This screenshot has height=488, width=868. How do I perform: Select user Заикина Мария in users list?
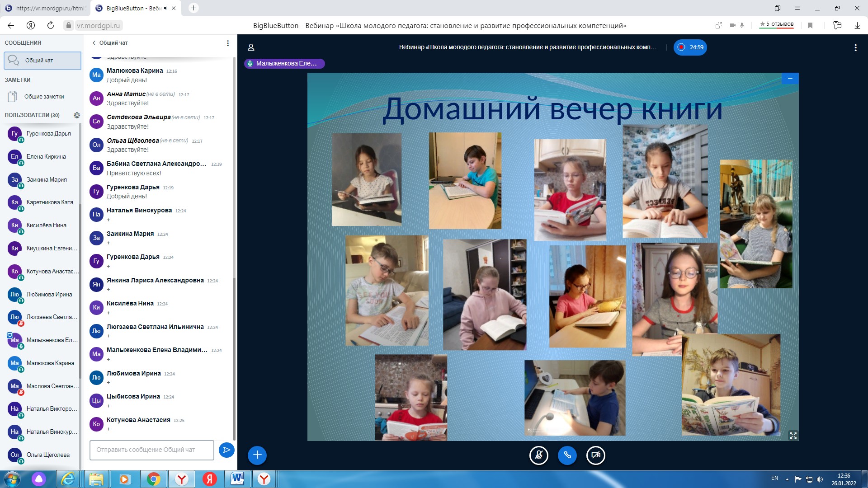click(x=42, y=180)
